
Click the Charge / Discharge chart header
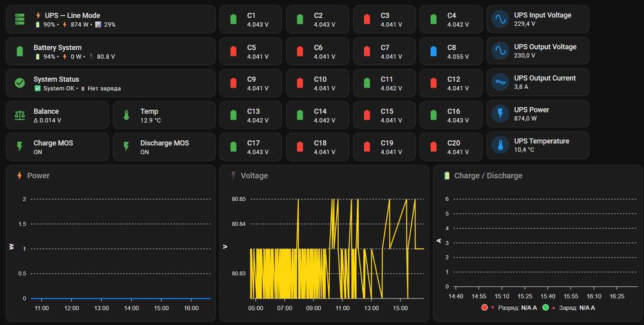(488, 176)
